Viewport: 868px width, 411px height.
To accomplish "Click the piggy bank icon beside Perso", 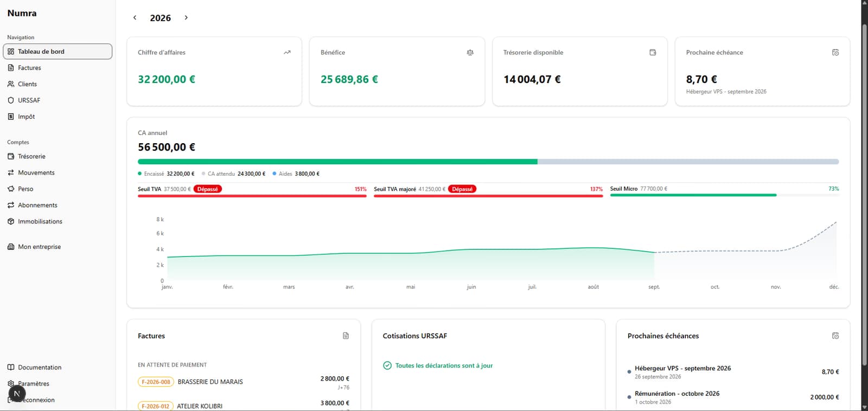I will pos(11,189).
